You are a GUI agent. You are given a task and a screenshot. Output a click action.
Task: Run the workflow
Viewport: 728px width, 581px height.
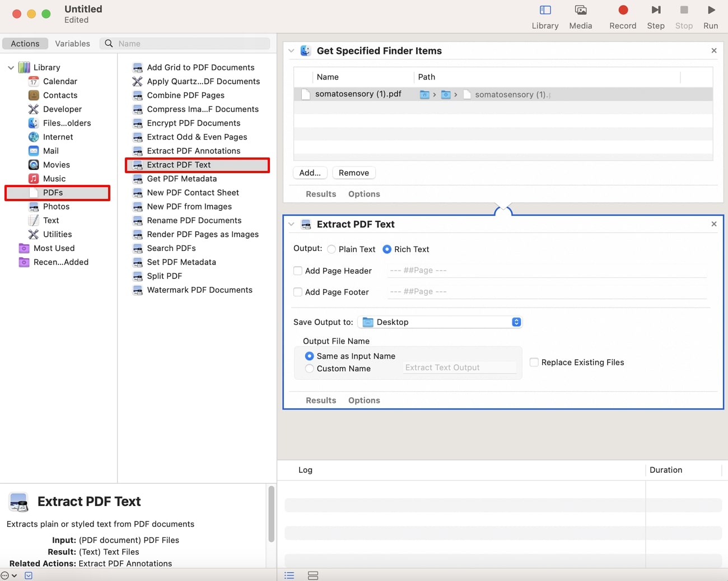(711, 10)
